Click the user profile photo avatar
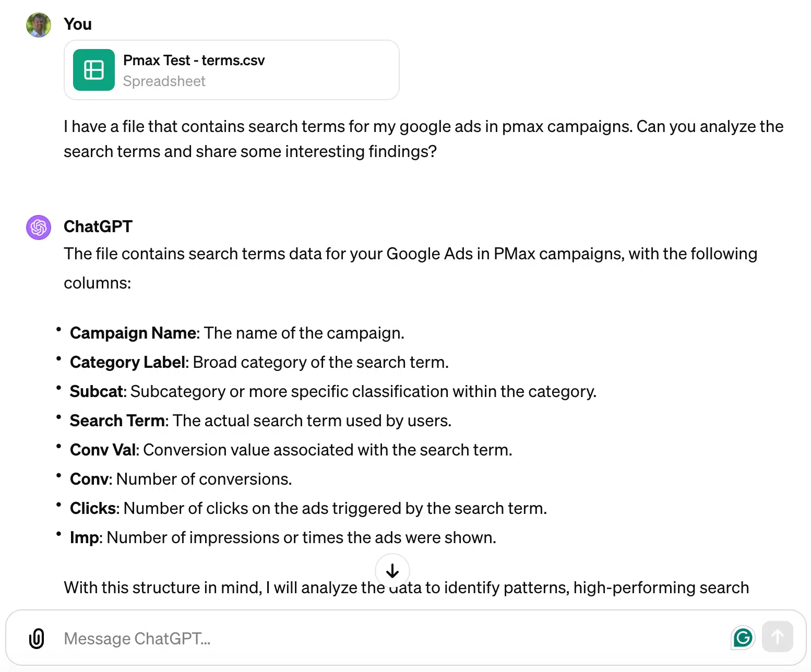 pos(39,25)
